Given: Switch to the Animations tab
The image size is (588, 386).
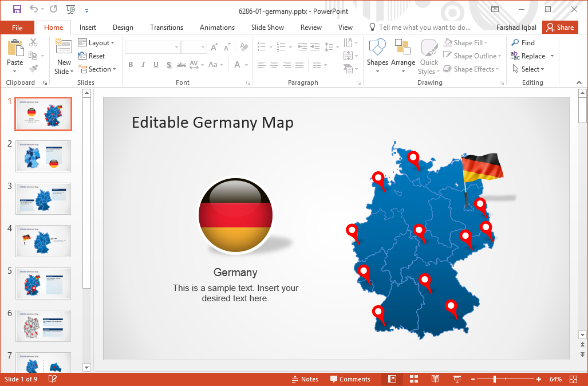Looking at the screenshot, I should [217, 27].
